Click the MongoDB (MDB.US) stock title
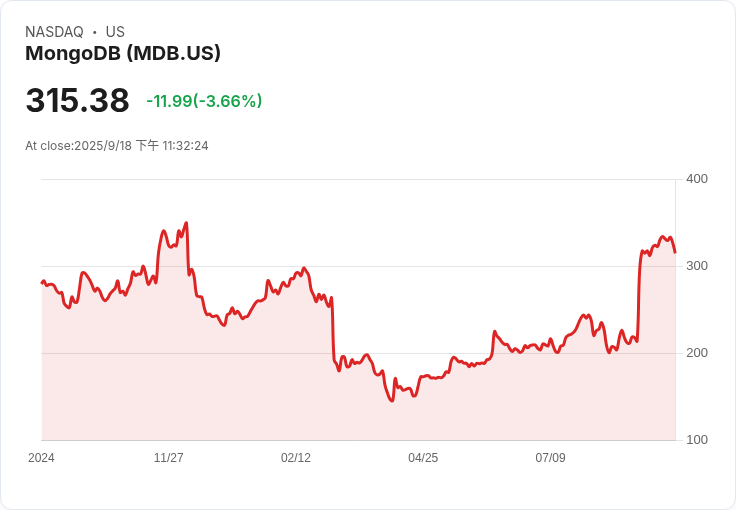 pyautogui.click(x=123, y=53)
